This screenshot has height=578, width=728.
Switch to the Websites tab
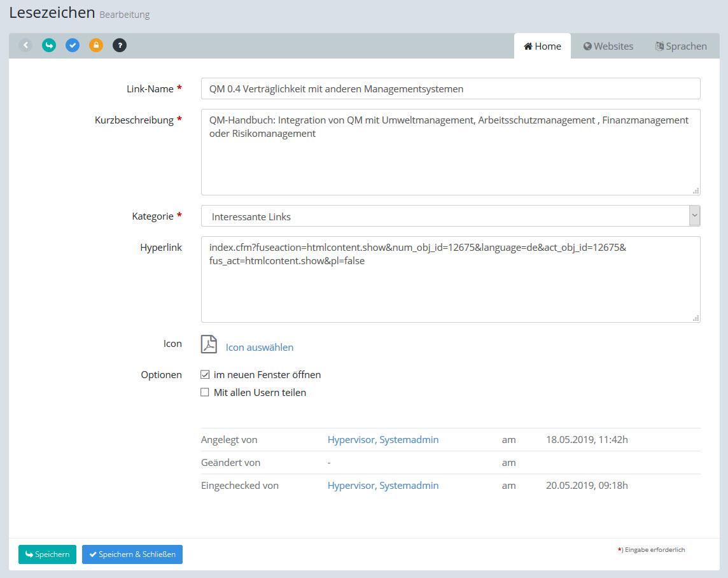608,46
